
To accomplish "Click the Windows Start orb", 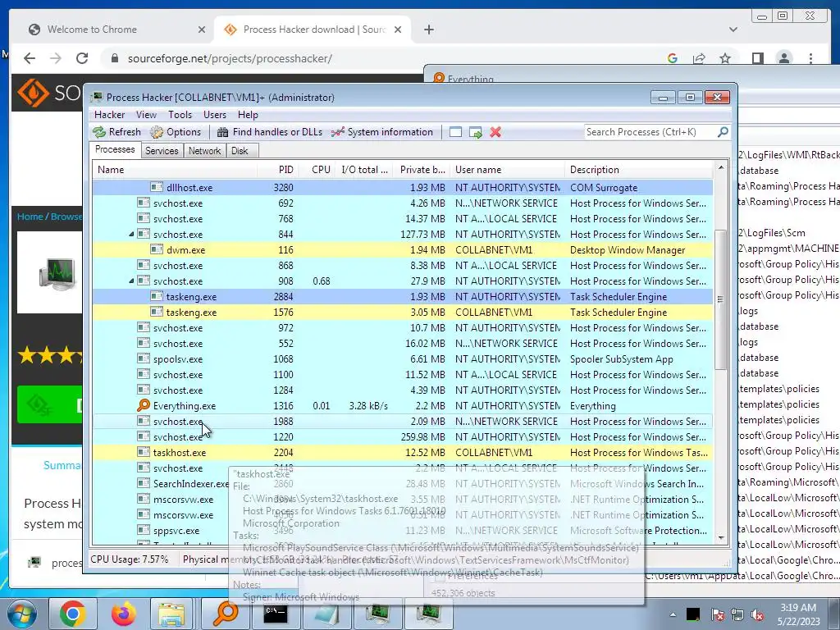I will coord(21,614).
